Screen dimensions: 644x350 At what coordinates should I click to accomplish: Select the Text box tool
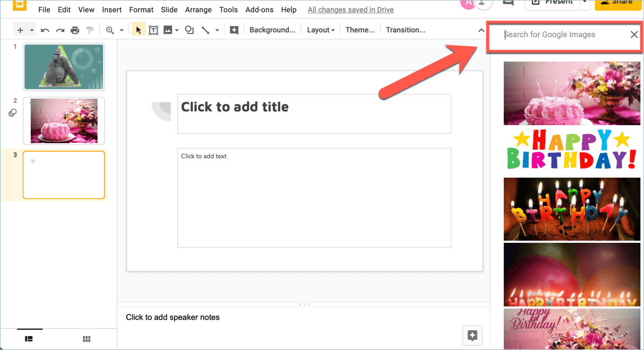coord(153,30)
